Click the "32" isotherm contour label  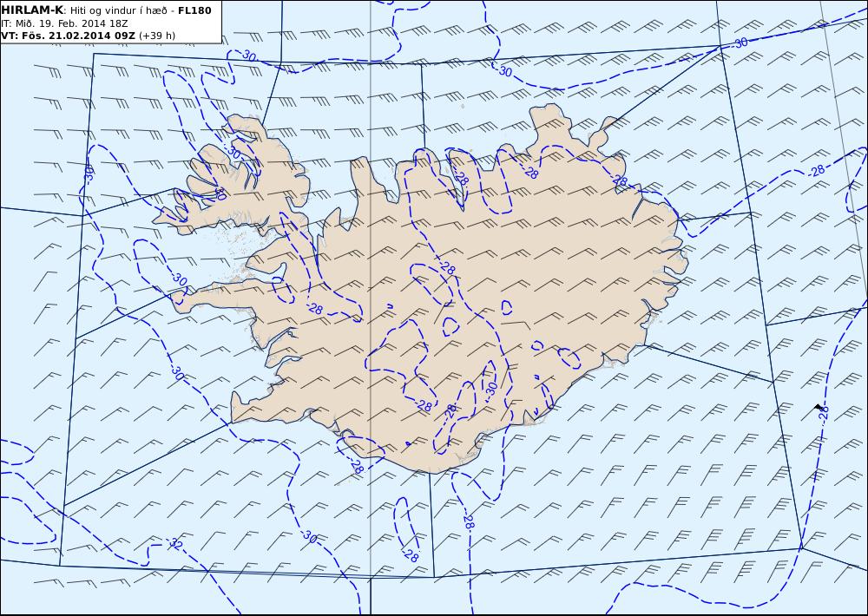[x=175, y=543]
